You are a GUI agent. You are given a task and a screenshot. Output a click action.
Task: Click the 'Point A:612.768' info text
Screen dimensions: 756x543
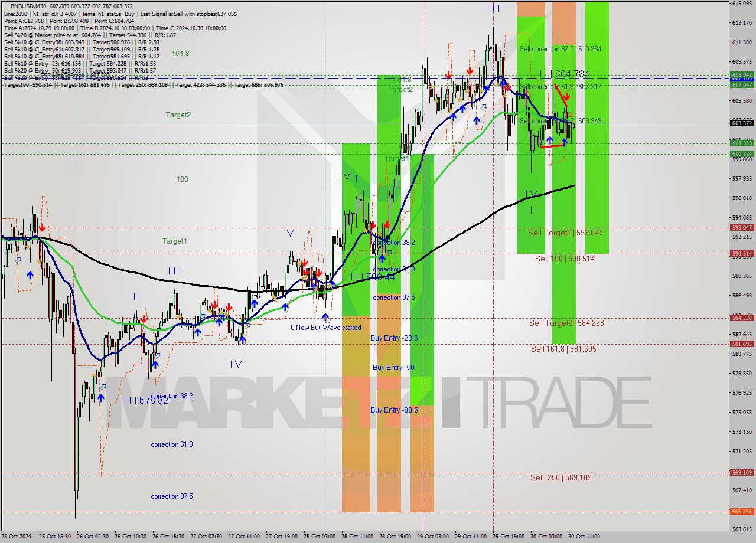point(25,21)
